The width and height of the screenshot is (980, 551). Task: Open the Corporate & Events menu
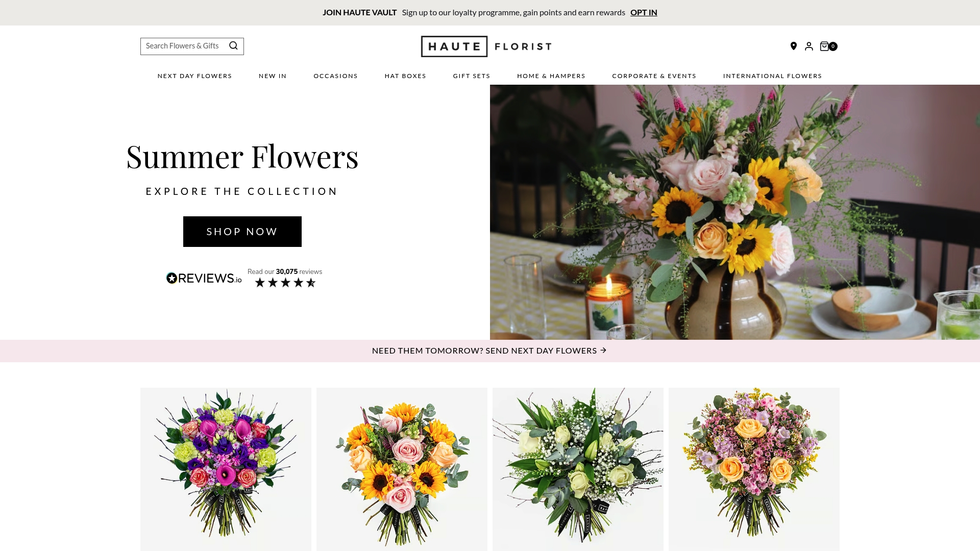pyautogui.click(x=654, y=76)
